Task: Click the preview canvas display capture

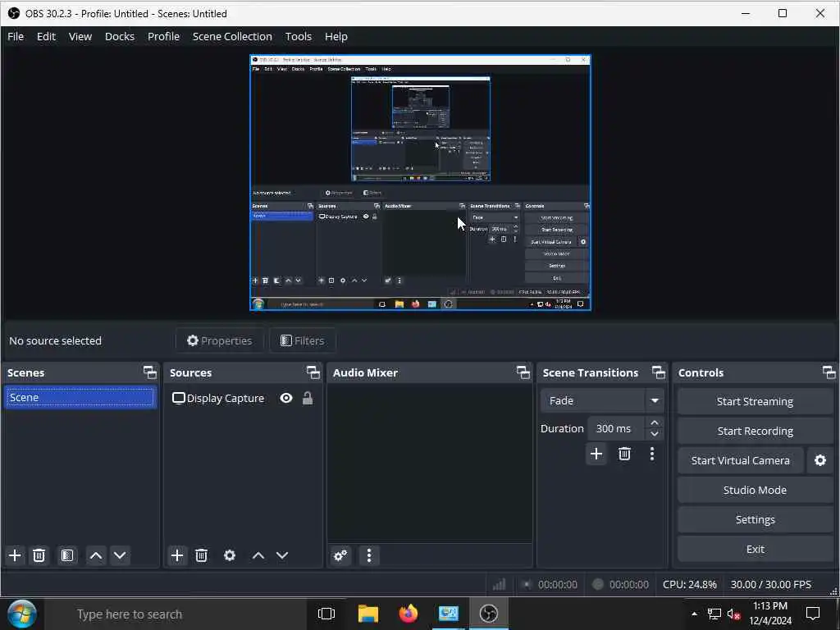Action: 421,182
